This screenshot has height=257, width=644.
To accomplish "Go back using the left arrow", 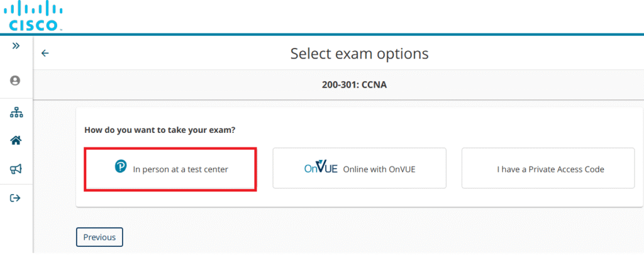I will (x=45, y=54).
